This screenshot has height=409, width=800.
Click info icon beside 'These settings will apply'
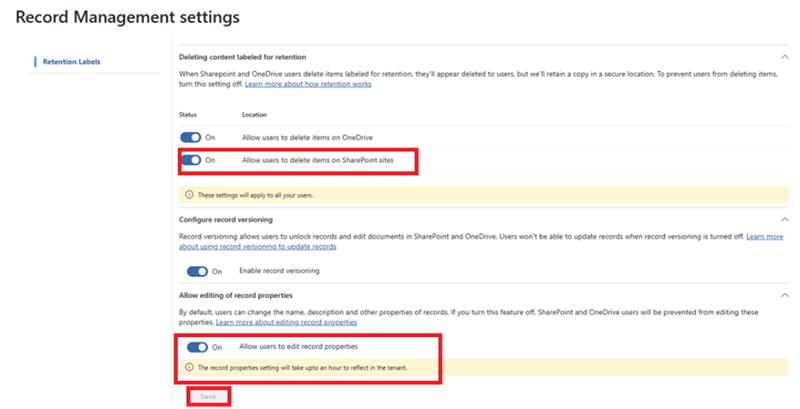pyautogui.click(x=189, y=195)
